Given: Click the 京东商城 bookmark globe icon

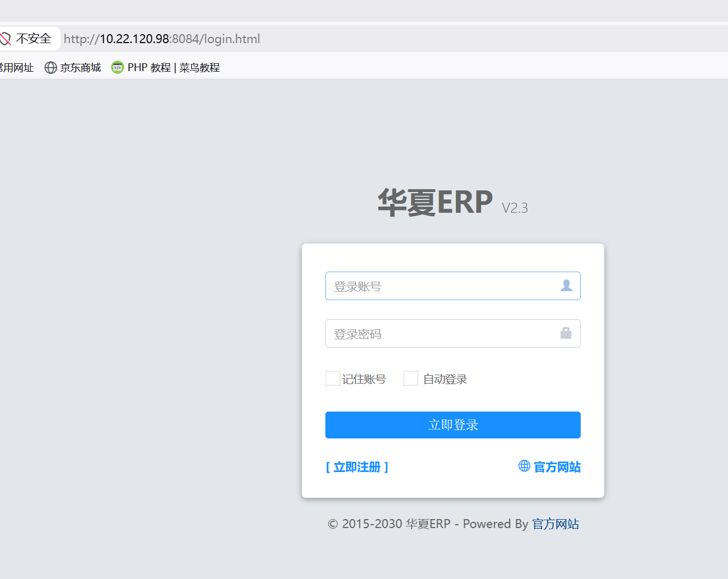Looking at the screenshot, I should click(x=51, y=68).
